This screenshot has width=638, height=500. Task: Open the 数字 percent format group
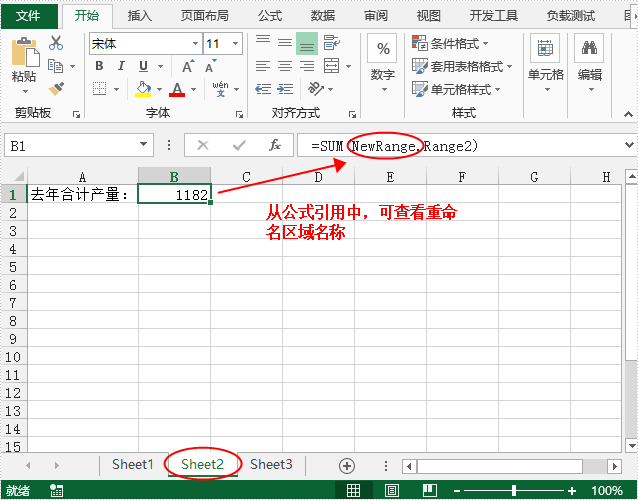pos(382,63)
